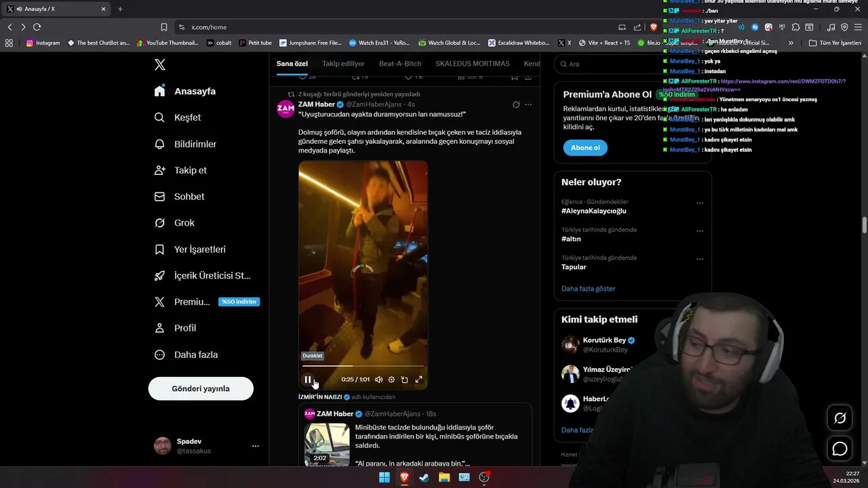
Task: Open options for #AleynaKalaycıoğlu trend
Action: click(x=700, y=203)
